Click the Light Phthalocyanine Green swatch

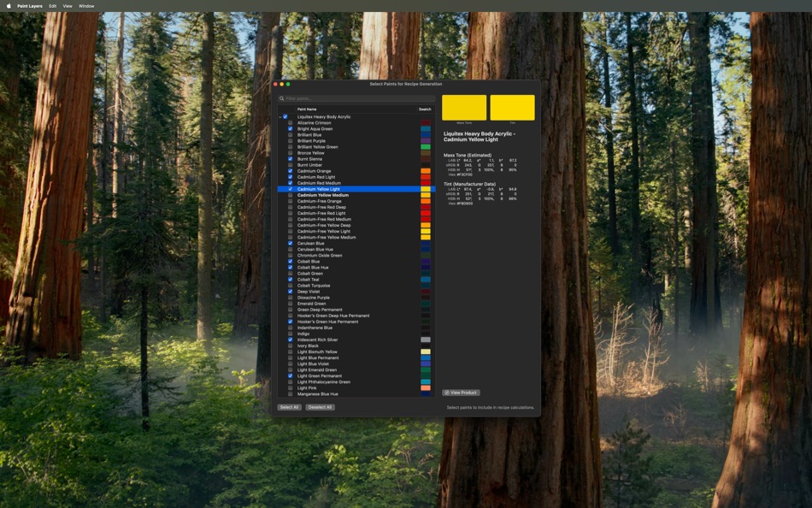(x=425, y=382)
